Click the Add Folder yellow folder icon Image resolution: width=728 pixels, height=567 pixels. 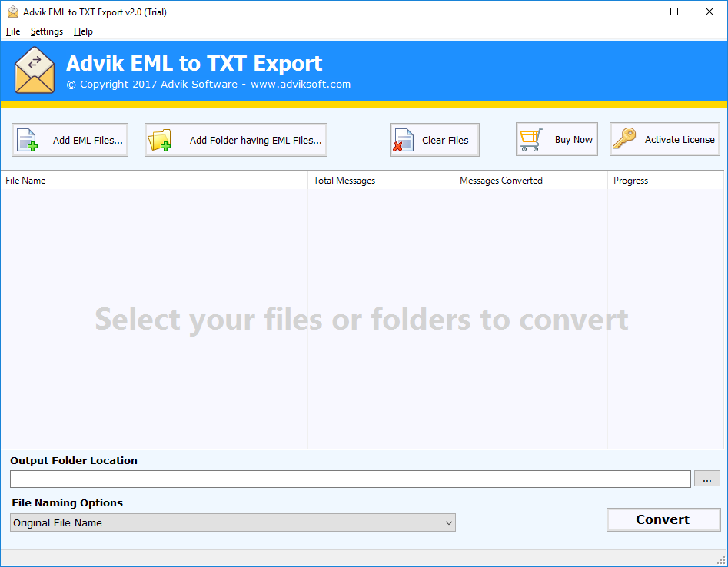pyautogui.click(x=159, y=140)
